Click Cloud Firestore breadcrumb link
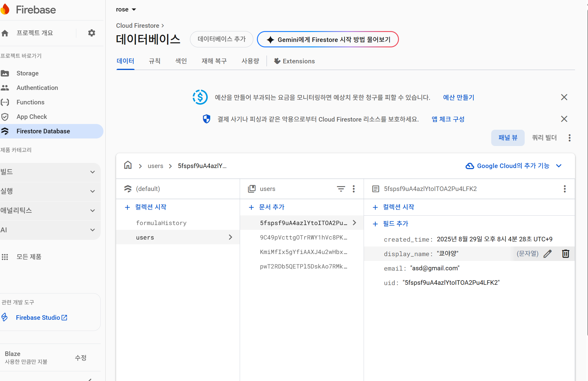This screenshot has width=588, height=381. click(138, 26)
